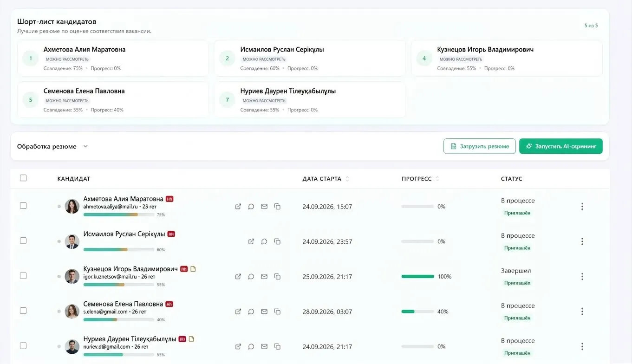This screenshot has height=364, width=632.
Task: Click resume document icon beside Нуриев Даурен name
Action: [x=191, y=339]
